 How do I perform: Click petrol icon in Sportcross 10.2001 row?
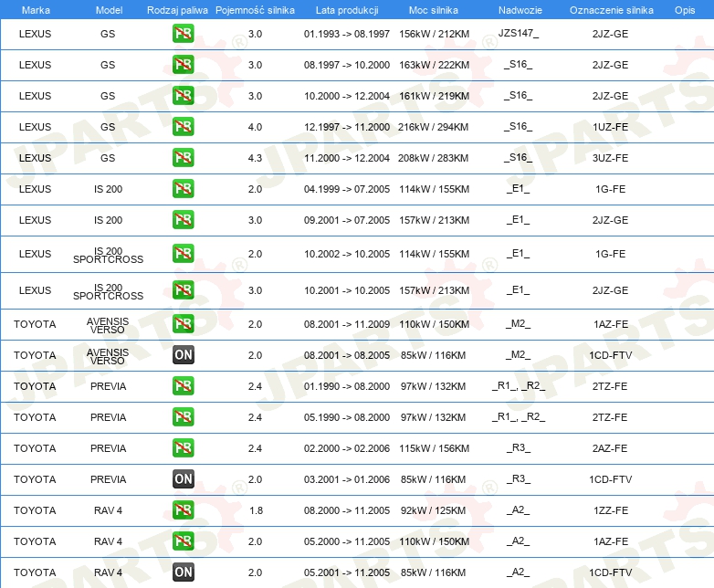183,289
